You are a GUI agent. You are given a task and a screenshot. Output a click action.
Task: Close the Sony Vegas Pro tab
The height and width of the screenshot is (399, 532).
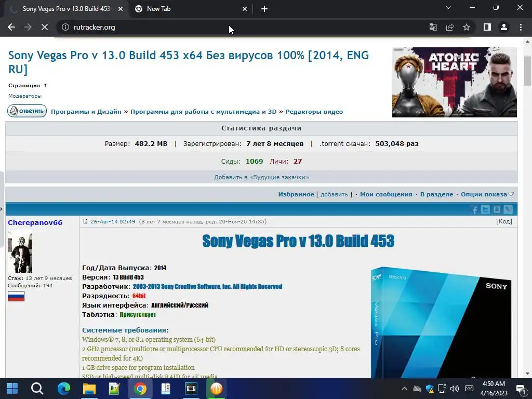point(121,9)
